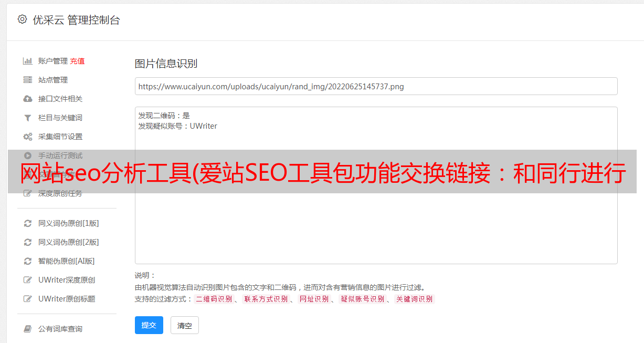644x343 pixels.
Task: Click the 清空 clear button
Action: click(185, 325)
